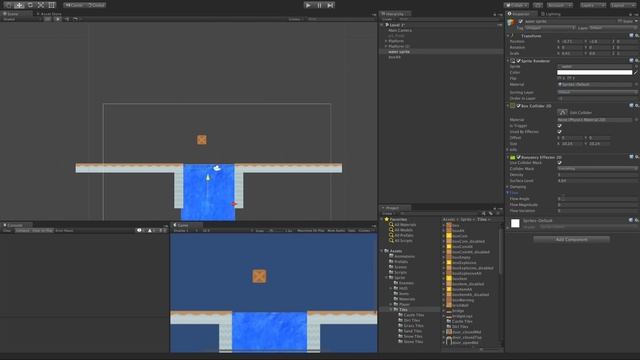Select the Console tab
The image size is (640, 360).
(16, 225)
